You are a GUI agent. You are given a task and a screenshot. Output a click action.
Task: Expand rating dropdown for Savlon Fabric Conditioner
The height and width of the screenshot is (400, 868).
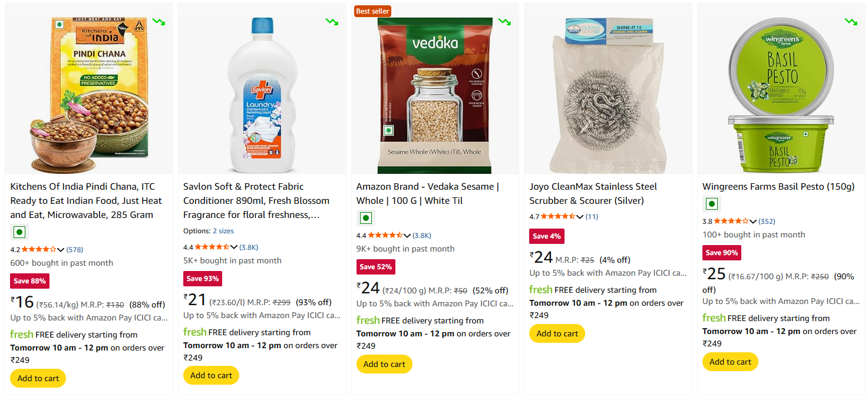234,247
